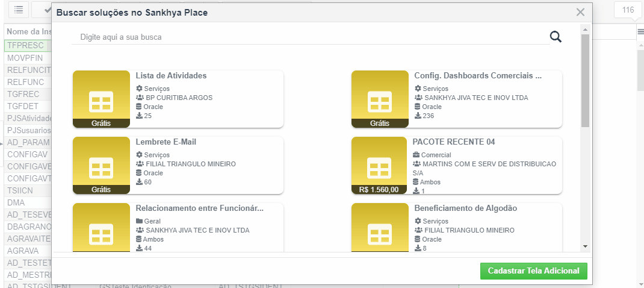This screenshot has width=644, height=288.
Task: Select AD_PARAM row in background grid
Action: click(x=28, y=142)
